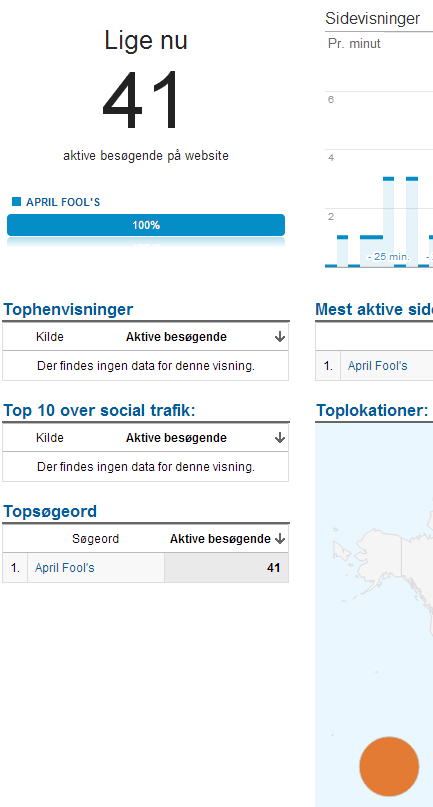
Task: Open April Fool's link under Mest aktive sider
Action: [x=377, y=366]
